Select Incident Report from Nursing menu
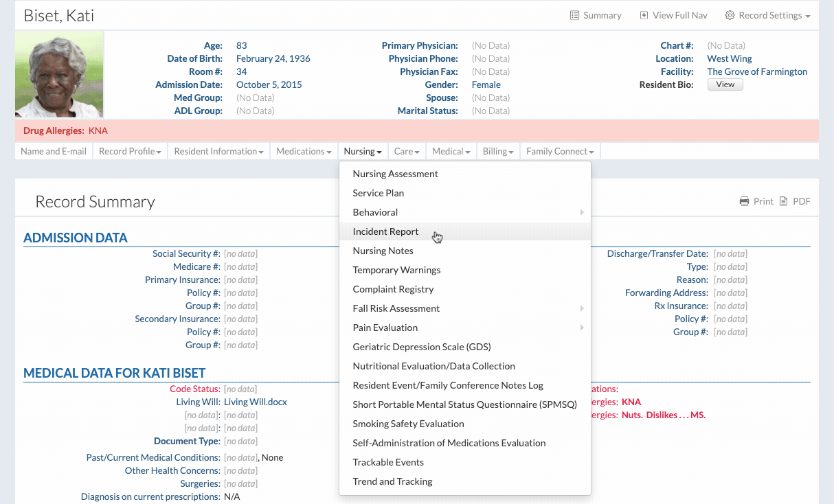The width and height of the screenshot is (834, 504). 385,231
